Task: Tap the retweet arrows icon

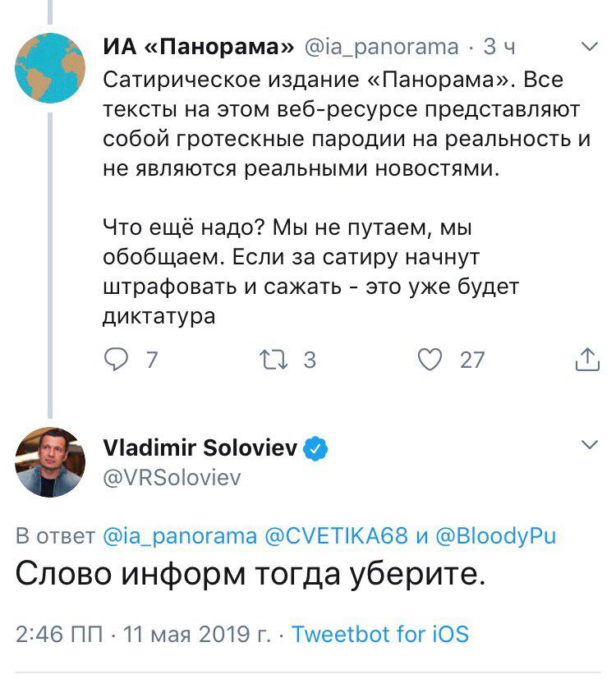Action: point(269,359)
